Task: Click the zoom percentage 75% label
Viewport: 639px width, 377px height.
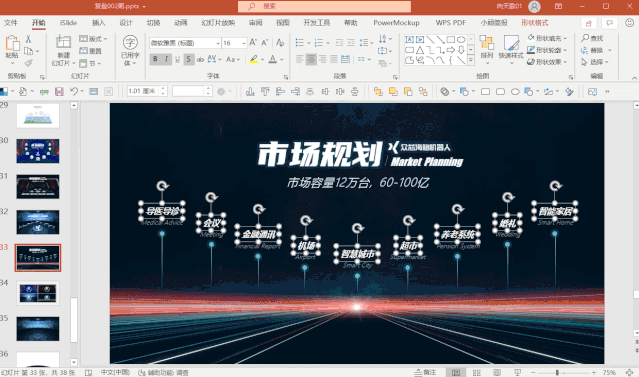Action: tap(609, 373)
